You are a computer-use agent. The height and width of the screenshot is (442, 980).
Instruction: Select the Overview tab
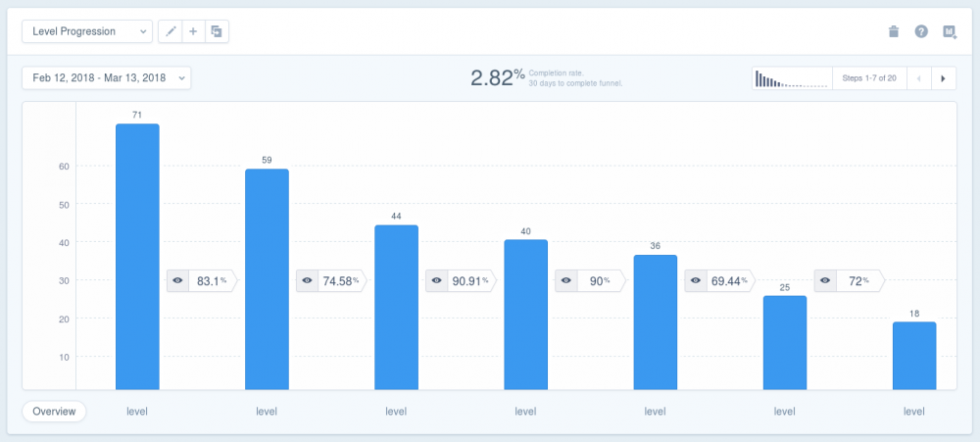coord(54,412)
